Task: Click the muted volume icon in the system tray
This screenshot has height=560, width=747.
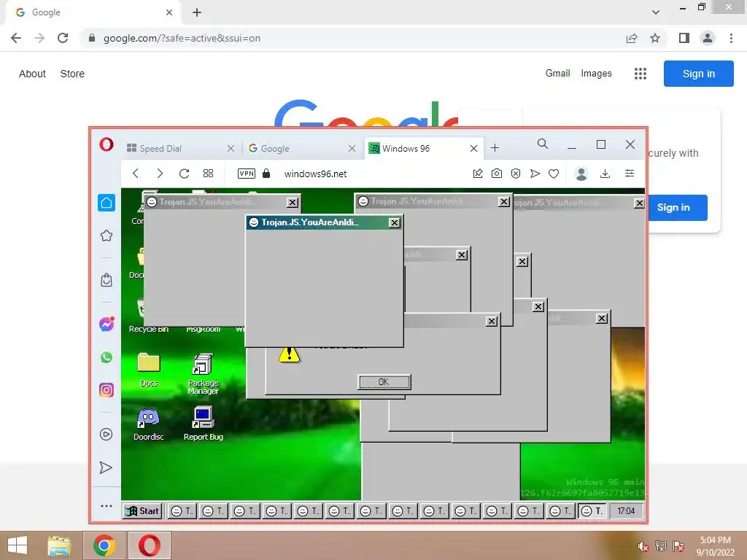Action: tap(643, 546)
